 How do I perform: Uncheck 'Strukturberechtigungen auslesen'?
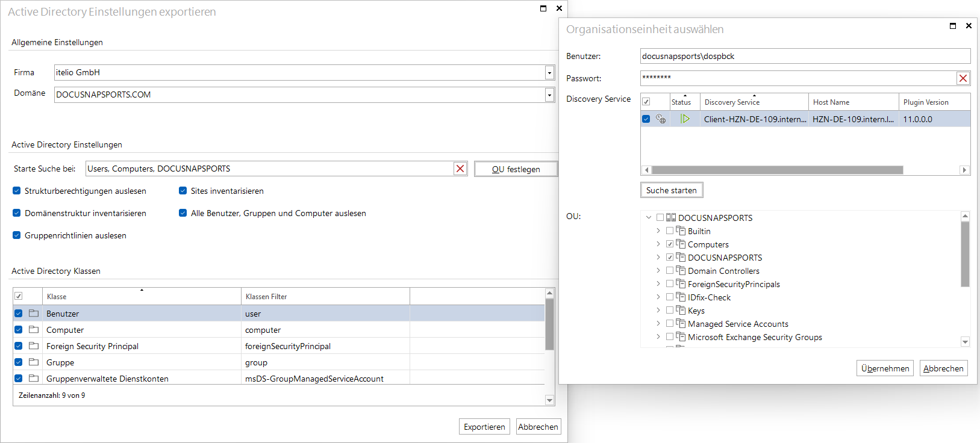click(x=17, y=191)
